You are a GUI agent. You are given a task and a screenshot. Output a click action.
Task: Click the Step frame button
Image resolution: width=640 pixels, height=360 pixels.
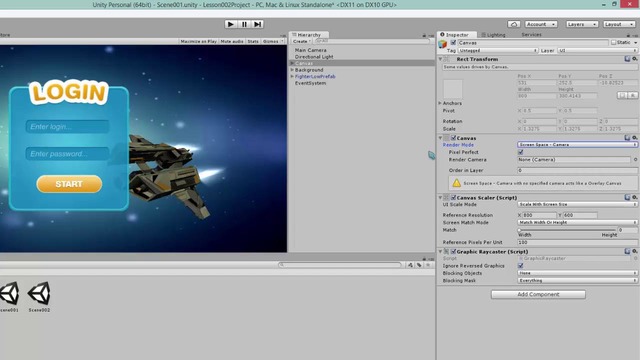click(258, 24)
